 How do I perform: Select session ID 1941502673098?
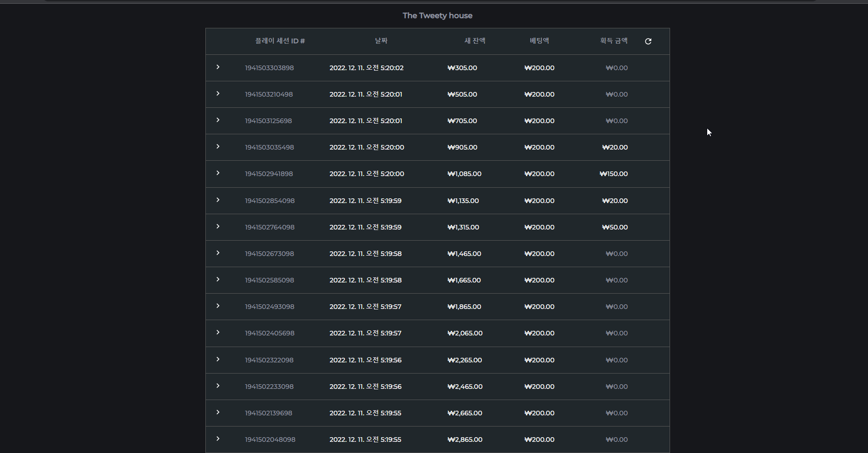tap(270, 254)
